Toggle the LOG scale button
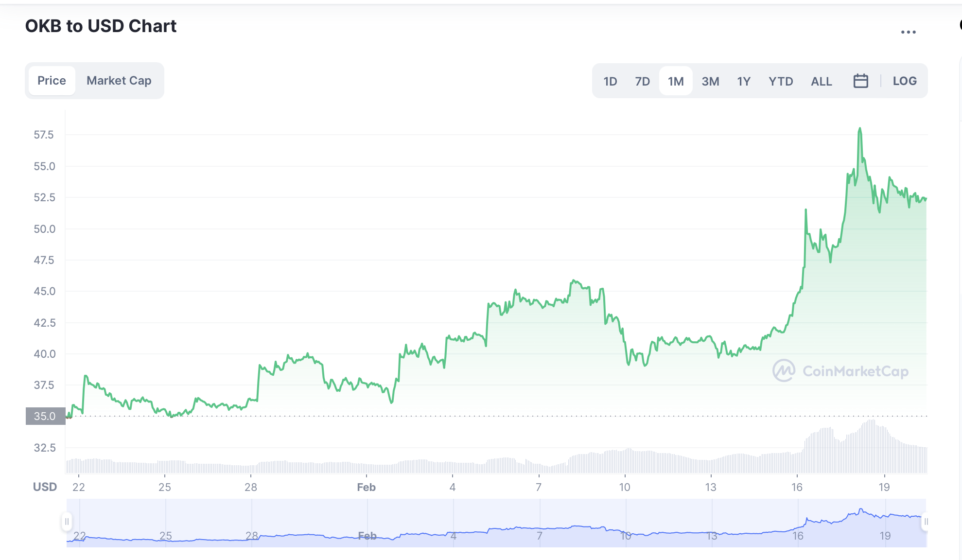 point(904,81)
